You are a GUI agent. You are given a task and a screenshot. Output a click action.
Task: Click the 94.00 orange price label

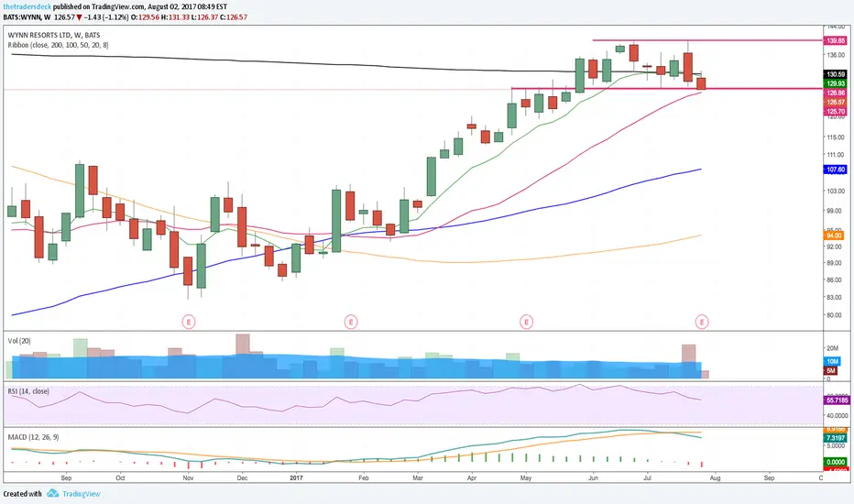click(834, 236)
